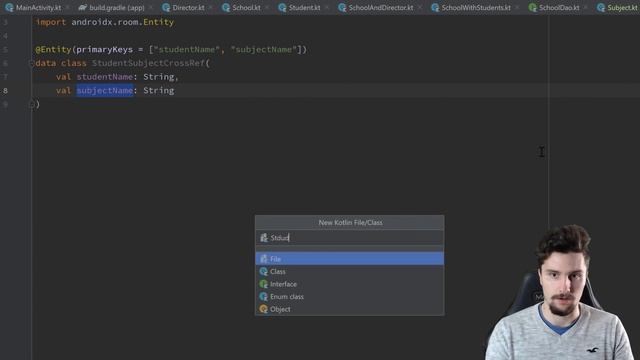This screenshot has width=640, height=360.
Task: Click the Kotlin icon on Student.kt tab
Action: click(x=282, y=7)
